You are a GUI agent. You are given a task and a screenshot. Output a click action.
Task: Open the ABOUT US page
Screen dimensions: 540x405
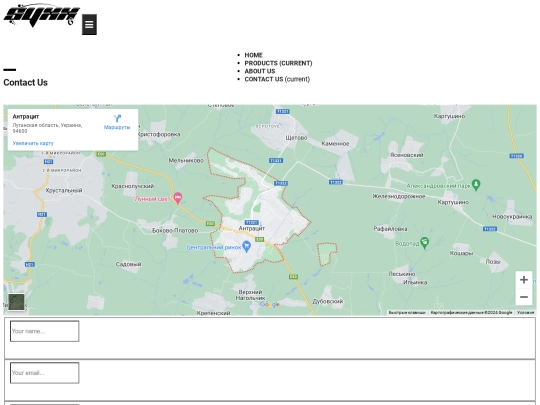(260, 71)
